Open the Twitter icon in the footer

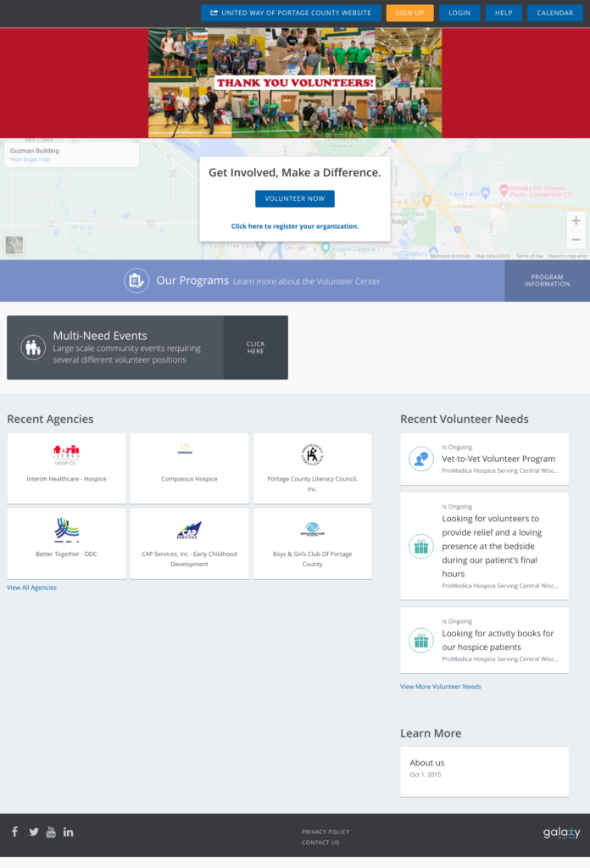(x=34, y=832)
